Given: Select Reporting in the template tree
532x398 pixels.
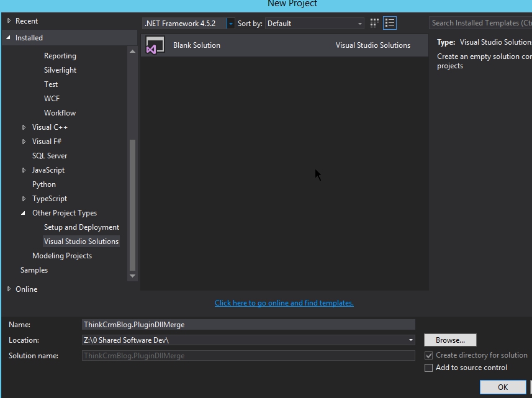Looking at the screenshot, I should point(60,56).
